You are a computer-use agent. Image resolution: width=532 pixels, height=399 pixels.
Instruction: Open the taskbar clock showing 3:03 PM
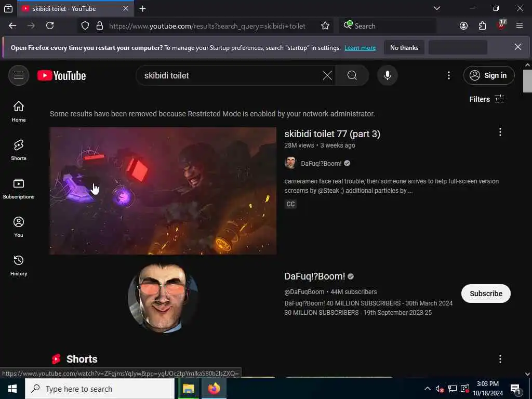[487, 388]
